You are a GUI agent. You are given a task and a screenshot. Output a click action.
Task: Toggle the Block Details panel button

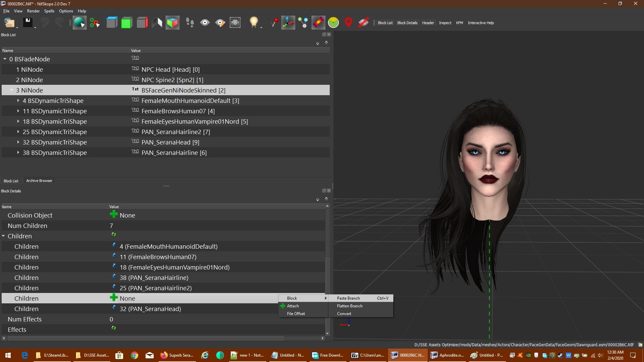[x=407, y=23]
